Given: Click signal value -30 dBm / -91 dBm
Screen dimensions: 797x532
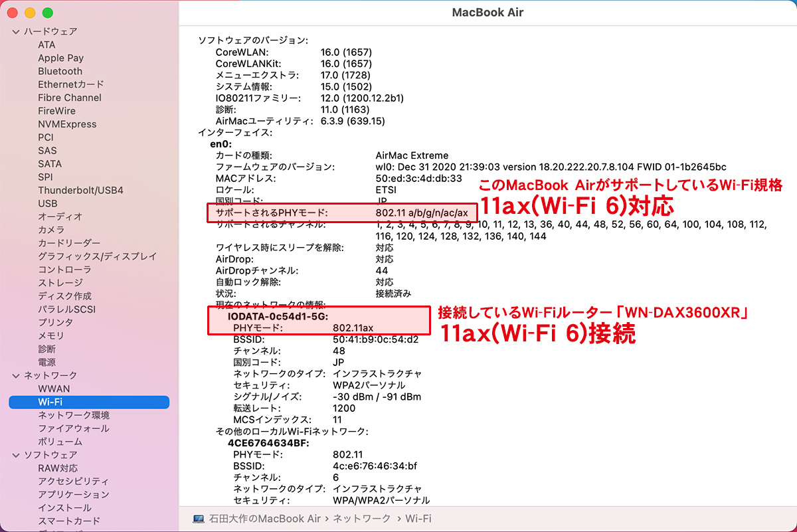Looking at the screenshot, I should (377, 397).
